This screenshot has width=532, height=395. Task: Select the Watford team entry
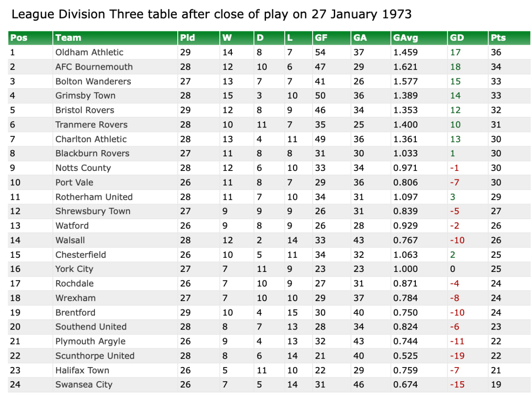coord(72,225)
